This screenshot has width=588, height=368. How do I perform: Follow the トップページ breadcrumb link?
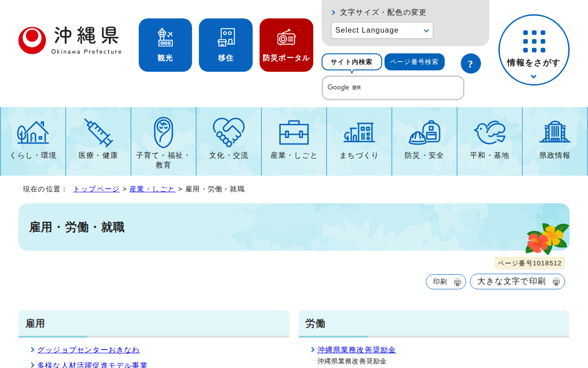[x=96, y=189]
